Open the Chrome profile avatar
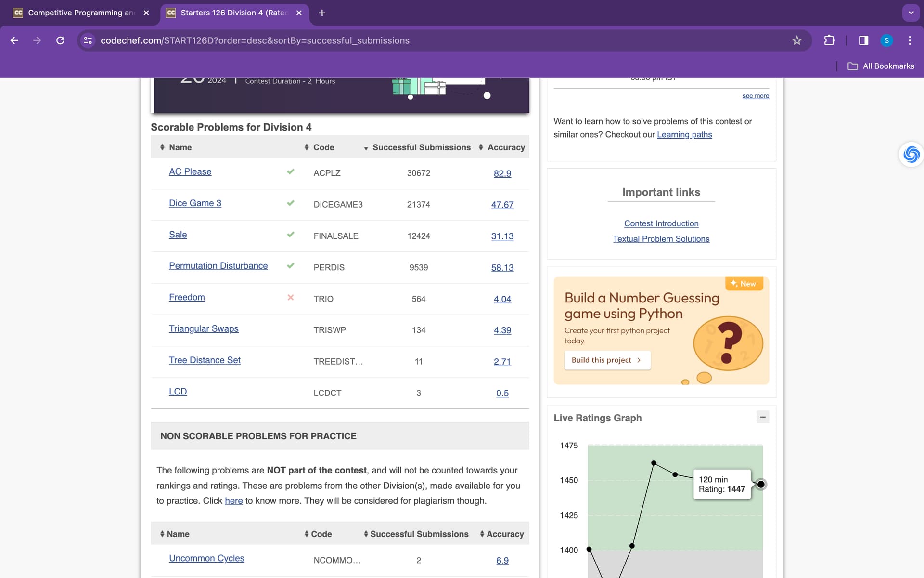Image resolution: width=924 pixels, height=578 pixels. pos(886,40)
